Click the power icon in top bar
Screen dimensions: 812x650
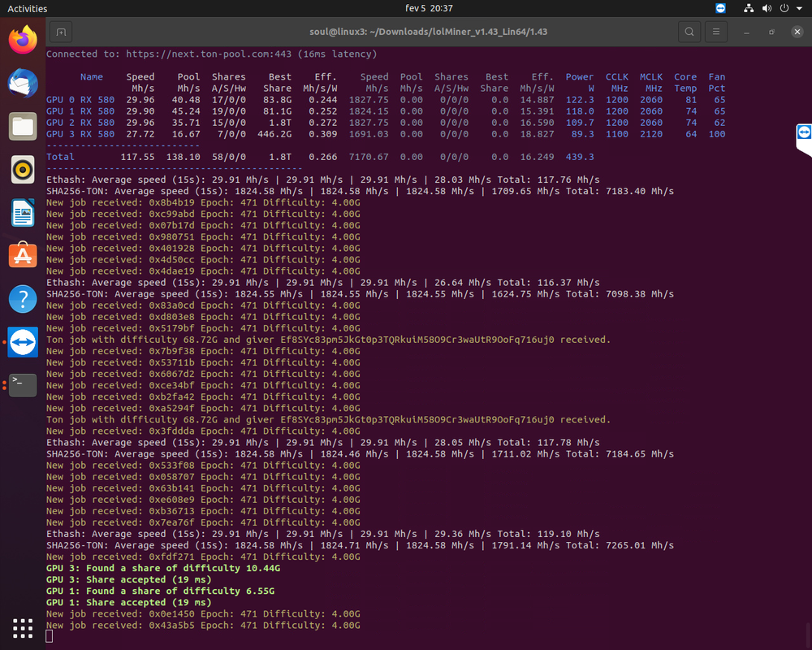[784, 8]
